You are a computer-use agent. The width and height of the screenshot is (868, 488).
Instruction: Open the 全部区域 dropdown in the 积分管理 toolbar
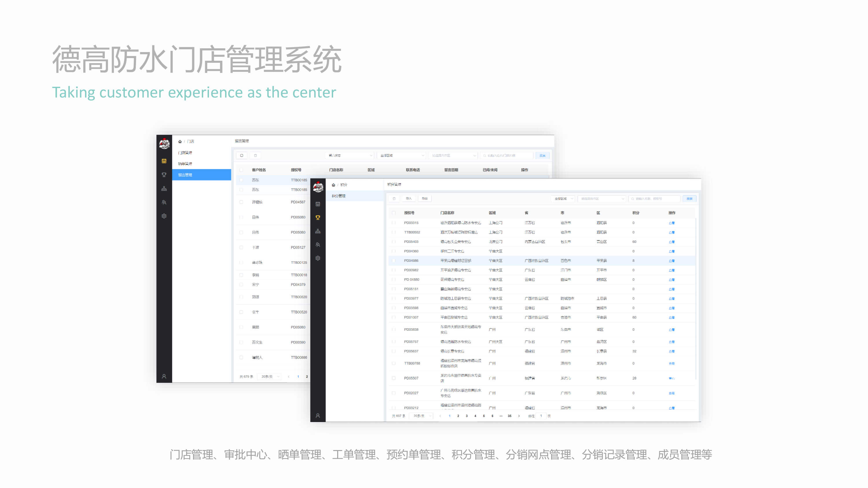pos(564,199)
